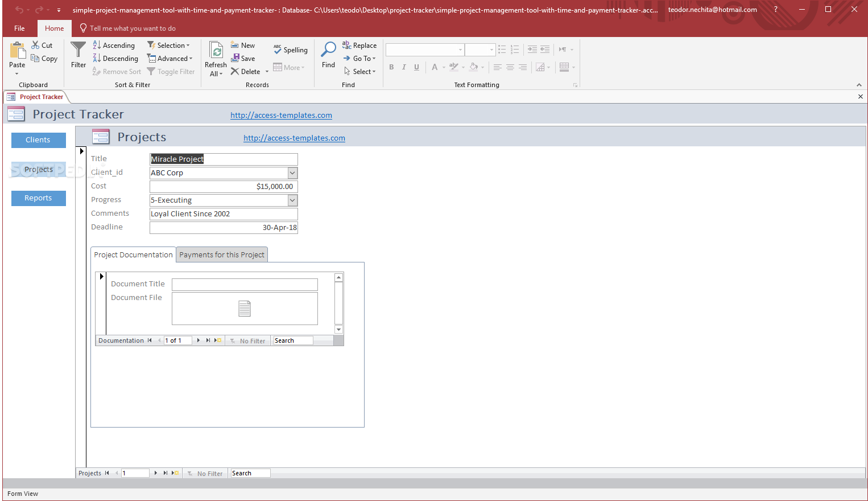Delete the current record

click(x=246, y=71)
